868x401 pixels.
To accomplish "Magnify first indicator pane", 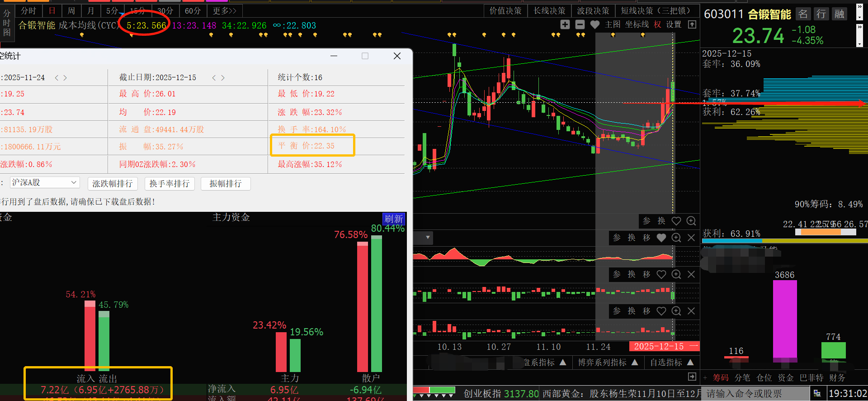I will pyautogui.click(x=691, y=221).
